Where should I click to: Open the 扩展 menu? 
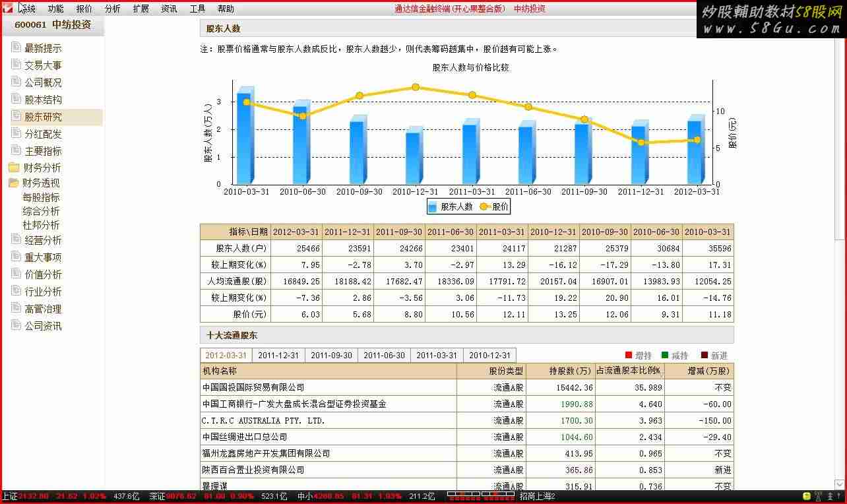coord(141,9)
